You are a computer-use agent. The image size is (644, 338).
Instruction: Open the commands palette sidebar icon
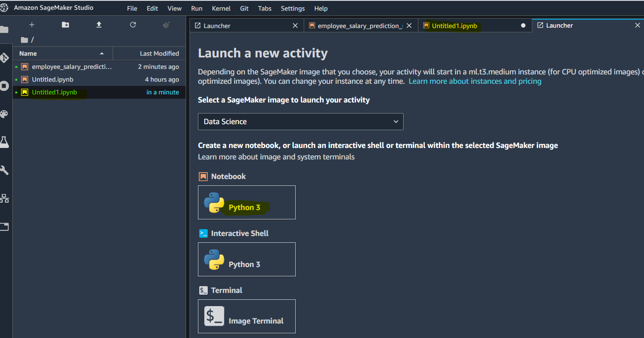(x=4, y=114)
